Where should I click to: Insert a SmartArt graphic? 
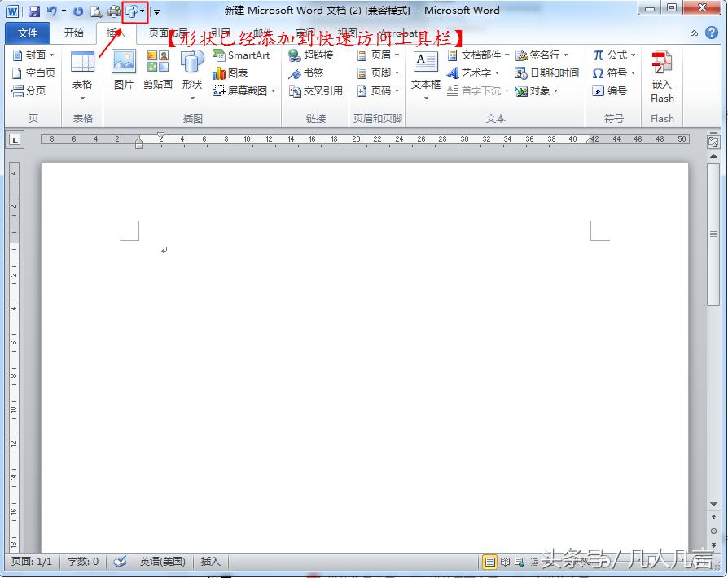point(241,55)
